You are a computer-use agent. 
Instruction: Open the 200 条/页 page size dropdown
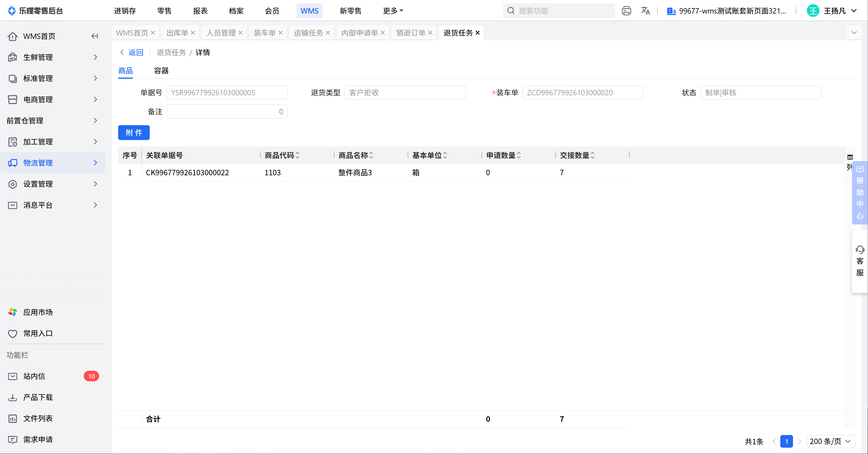point(830,441)
